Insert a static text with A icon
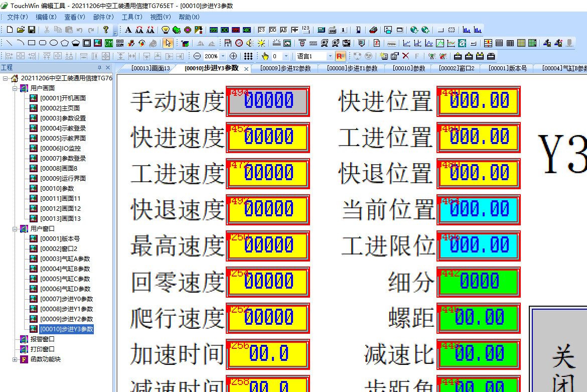The height and width of the screenshot is (392, 587). tap(128, 30)
